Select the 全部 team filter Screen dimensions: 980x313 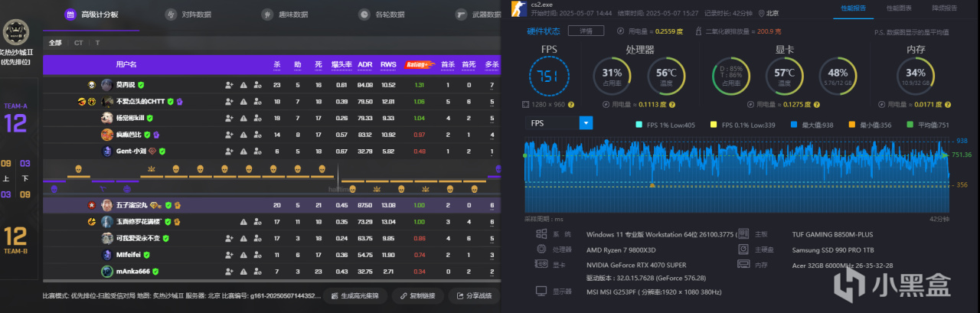coord(55,43)
